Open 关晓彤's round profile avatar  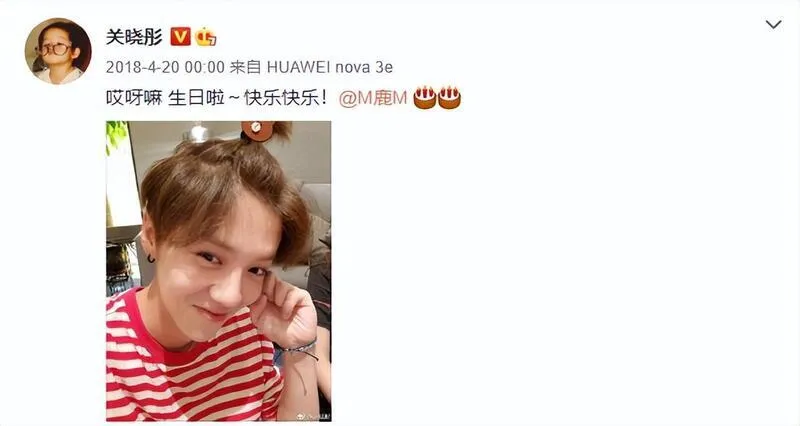(x=58, y=51)
